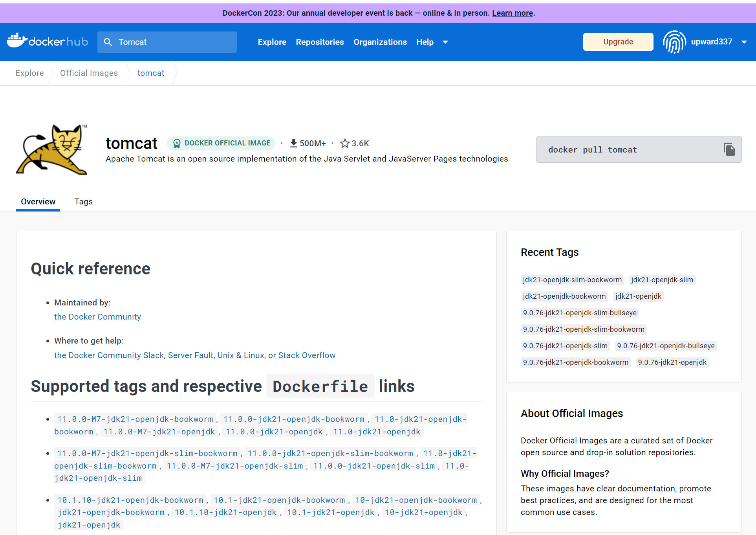Switch to the Tags tab

[83, 202]
